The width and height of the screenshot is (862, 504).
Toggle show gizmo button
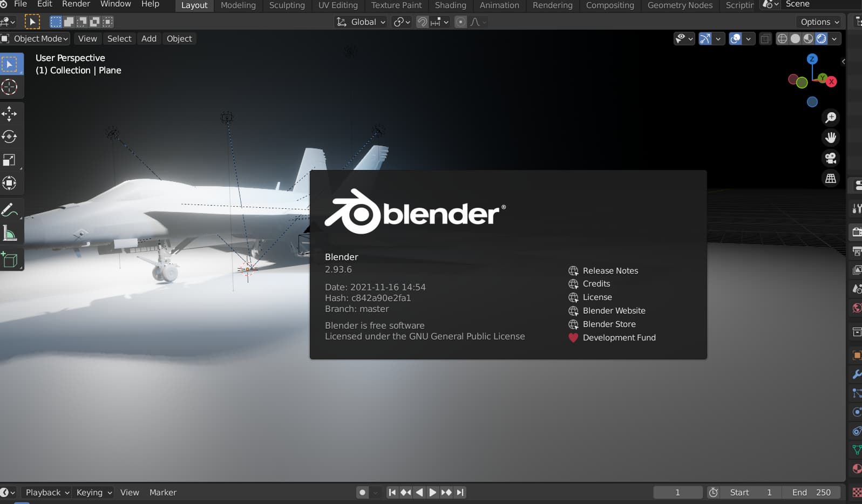[x=705, y=39]
